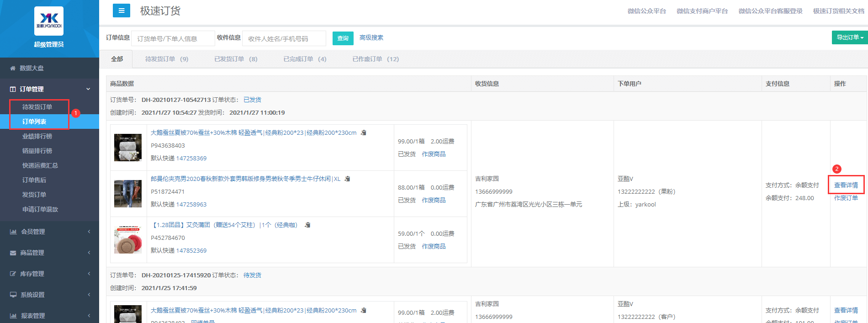Open 申请订单退款 in the sidebar
This screenshot has width=868, height=323.
click(40, 209)
